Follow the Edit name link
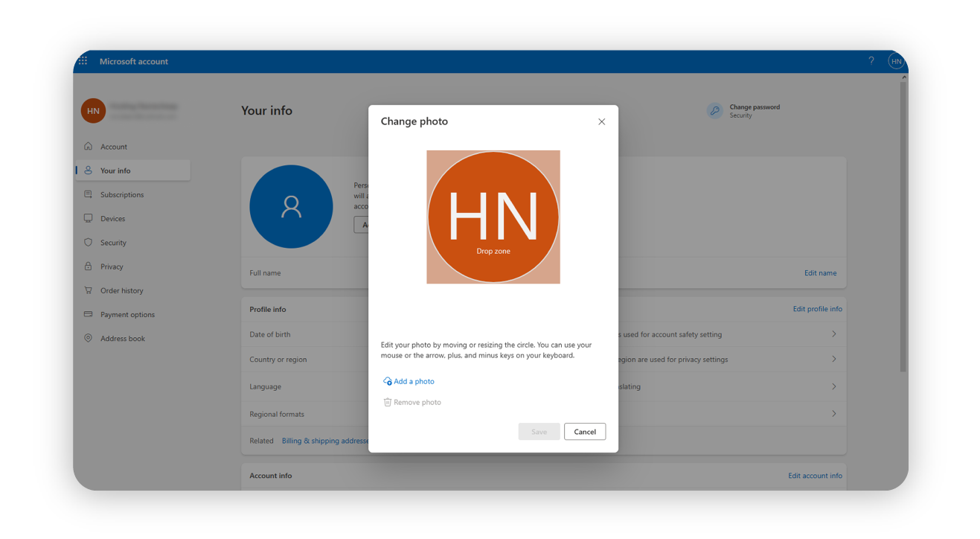Image resolution: width=980 pixels, height=539 pixels. pyautogui.click(x=820, y=272)
